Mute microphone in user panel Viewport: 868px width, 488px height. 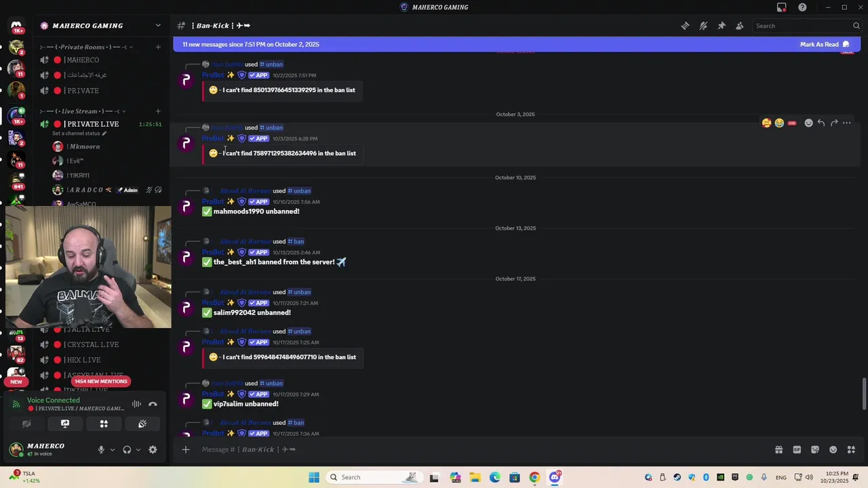pos(101,449)
